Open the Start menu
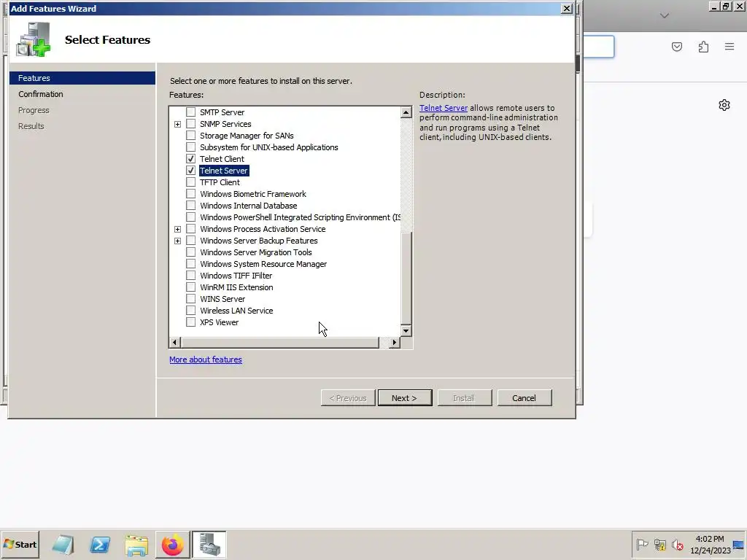 [x=20, y=544]
